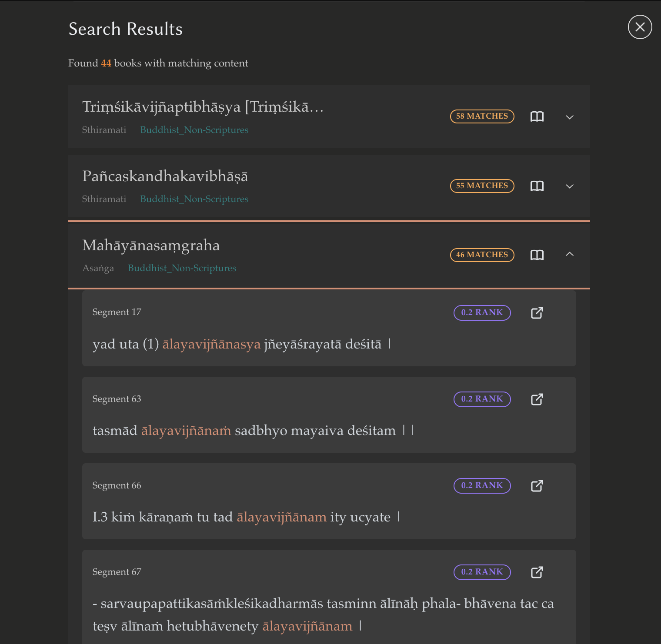Click Buddhist_Non-Scriptures link under Triṃśikāvijñaptibhāṣya

point(194,130)
